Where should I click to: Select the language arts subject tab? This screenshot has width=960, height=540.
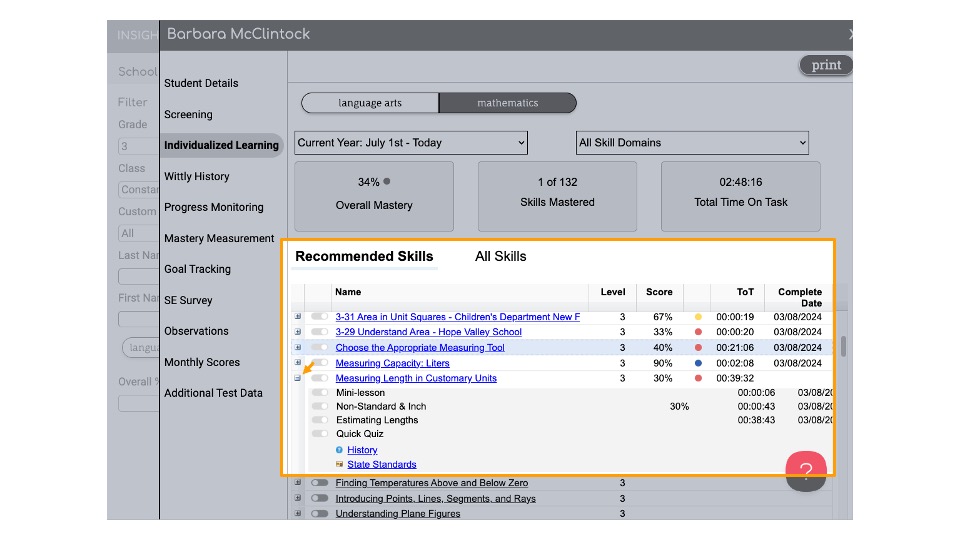[370, 103]
